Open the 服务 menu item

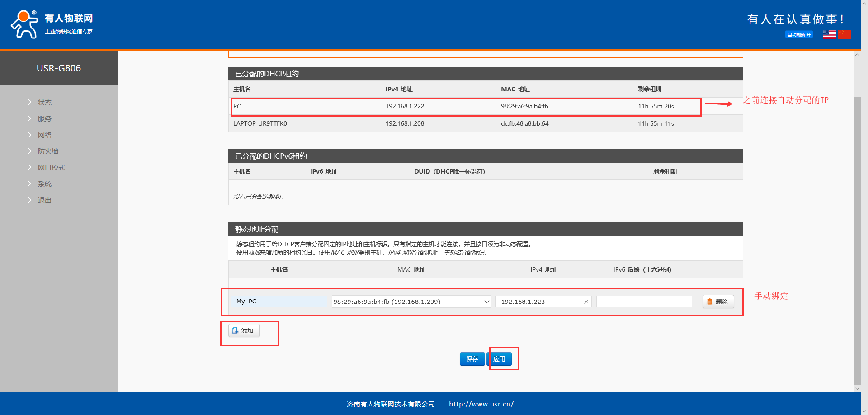click(x=44, y=119)
